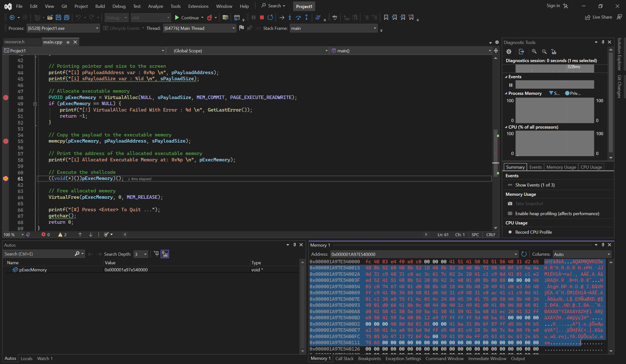Toggle the breakpoint on line 48

click(6, 98)
